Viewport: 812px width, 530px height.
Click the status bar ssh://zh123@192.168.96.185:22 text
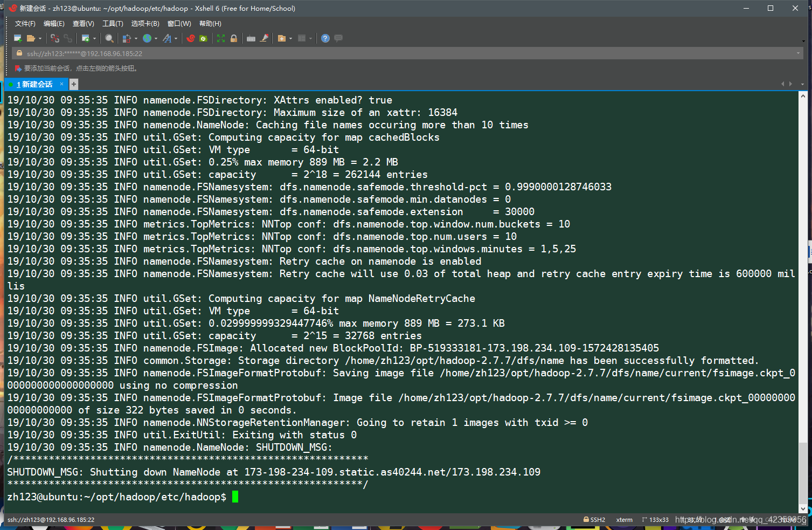click(x=51, y=520)
